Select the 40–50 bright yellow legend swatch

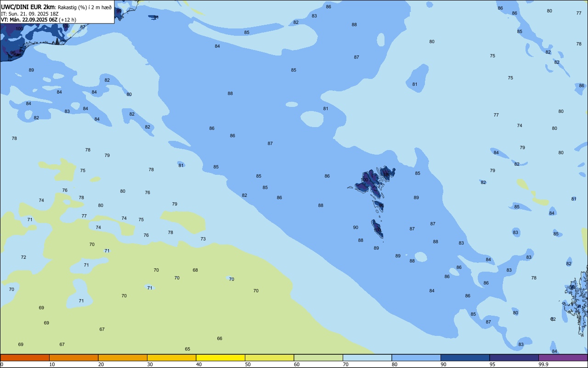coord(220,357)
